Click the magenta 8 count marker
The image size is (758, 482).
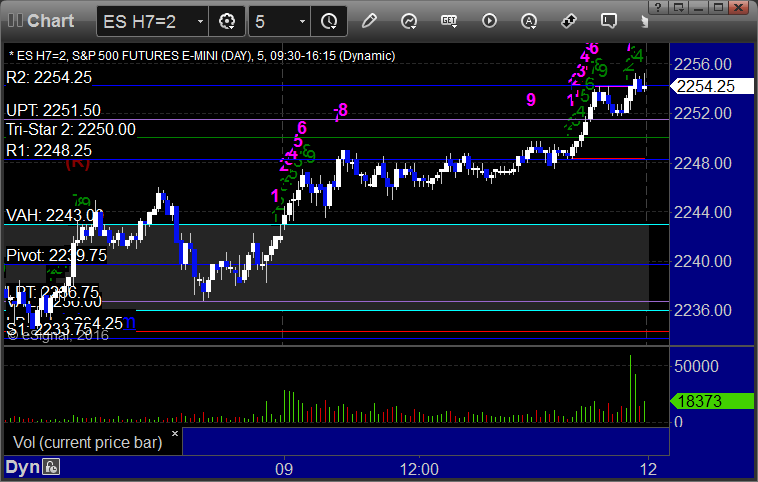tap(343, 110)
